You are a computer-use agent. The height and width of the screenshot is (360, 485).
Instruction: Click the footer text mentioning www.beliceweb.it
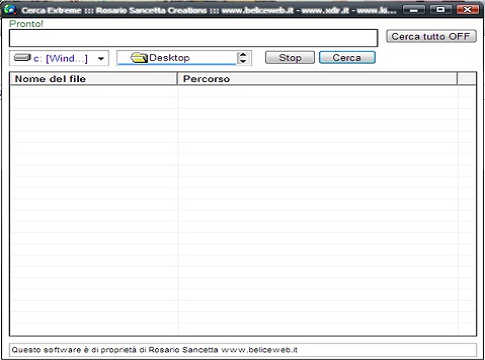coord(155,350)
